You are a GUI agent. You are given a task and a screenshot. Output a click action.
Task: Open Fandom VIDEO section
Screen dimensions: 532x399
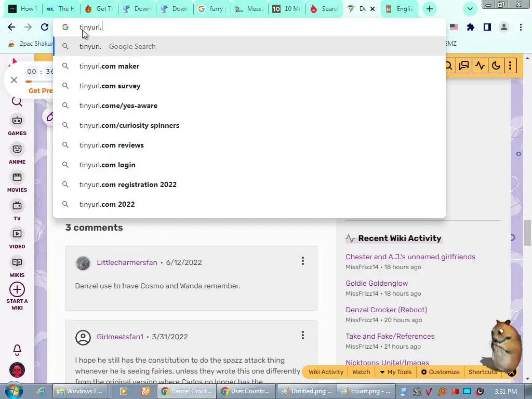(17, 239)
